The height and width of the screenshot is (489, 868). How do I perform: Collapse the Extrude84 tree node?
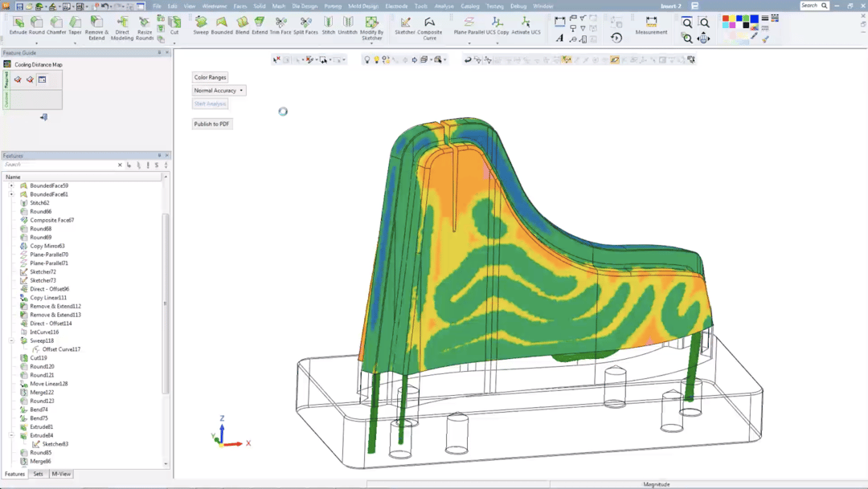pyautogui.click(x=11, y=436)
